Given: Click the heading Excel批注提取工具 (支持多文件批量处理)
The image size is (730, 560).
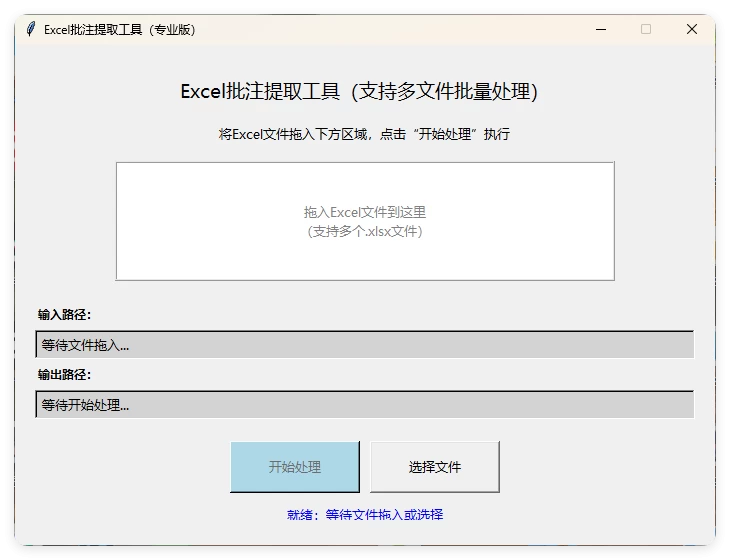Looking at the screenshot, I should click(359, 91).
